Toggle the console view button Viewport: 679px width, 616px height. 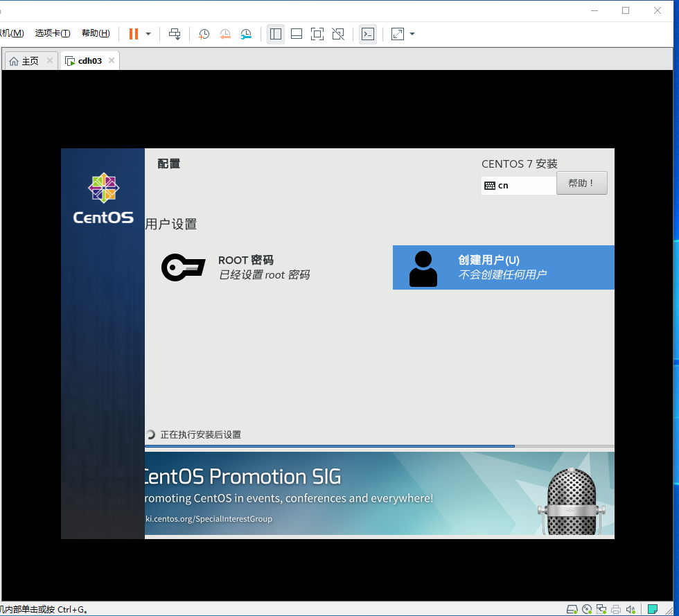[x=368, y=34]
